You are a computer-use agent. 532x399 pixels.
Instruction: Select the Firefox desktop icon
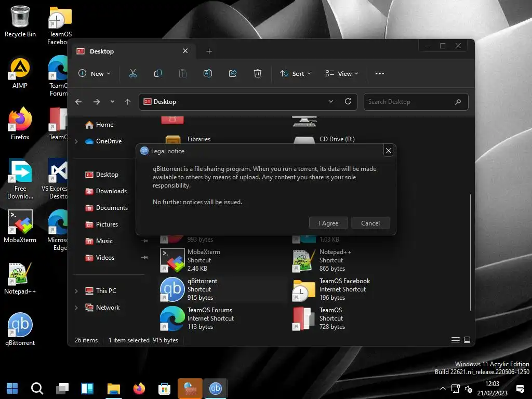[x=20, y=124]
